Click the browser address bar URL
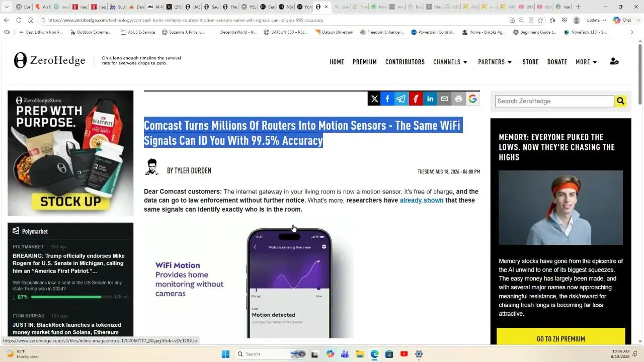 pos(186,20)
